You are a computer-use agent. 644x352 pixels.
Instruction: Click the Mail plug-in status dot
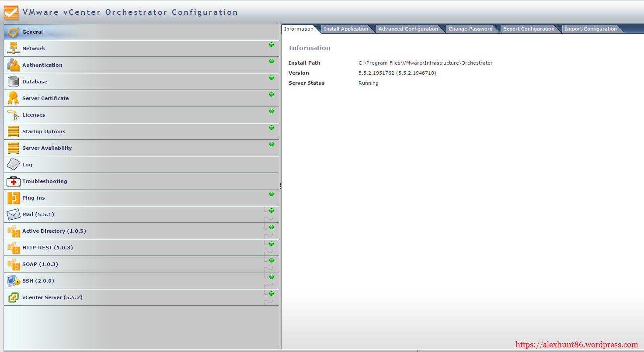pos(272,211)
